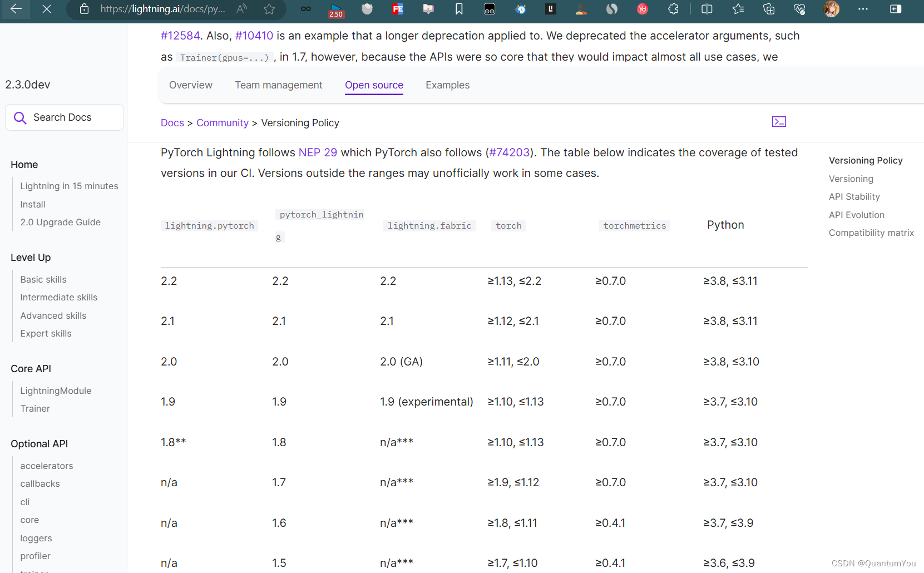Image resolution: width=924 pixels, height=573 pixels.
Task: Open the Extensions puzzle piece menu
Action: point(673,9)
